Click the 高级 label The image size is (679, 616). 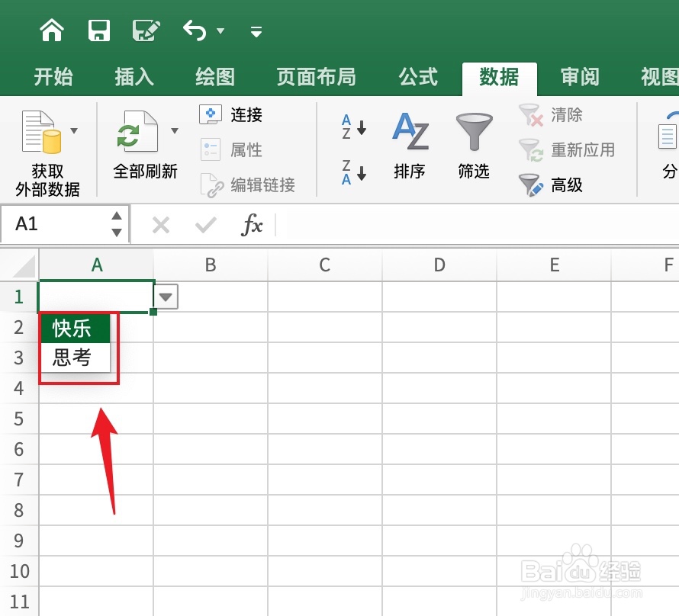click(x=567, y=185)
